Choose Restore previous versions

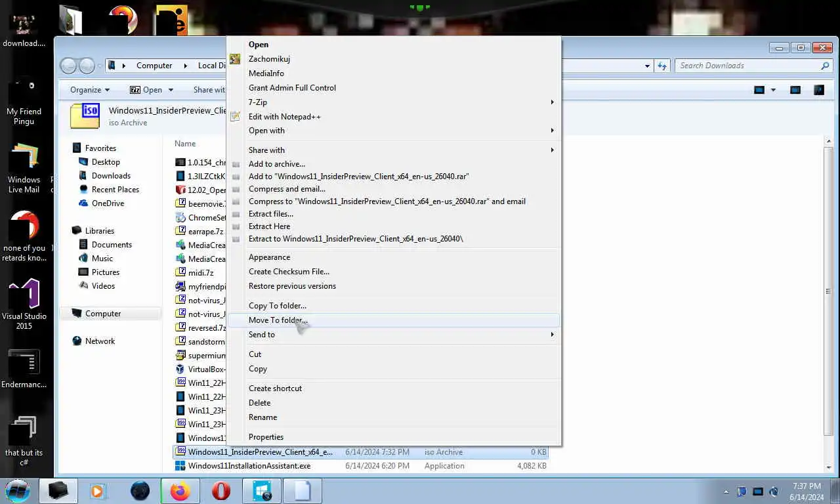(x=393, y=286)
